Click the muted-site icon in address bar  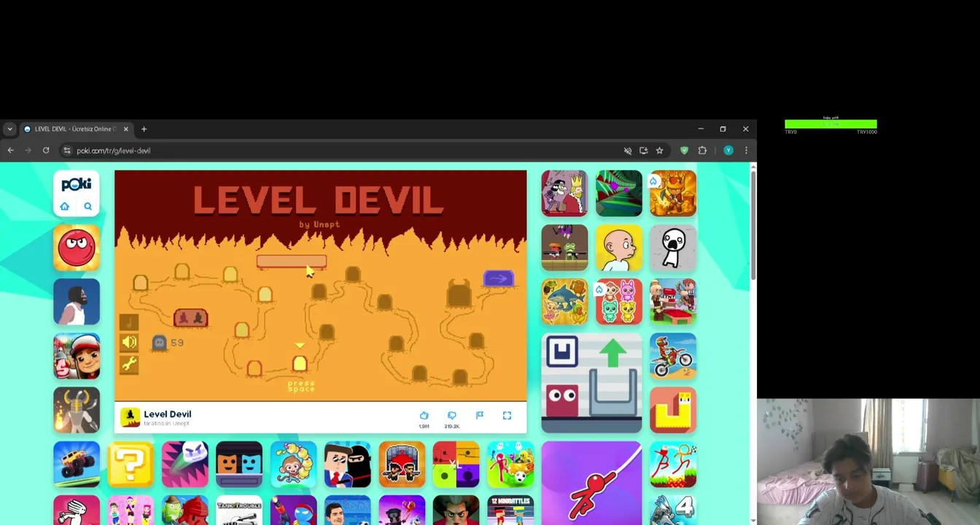tap(628, 150)
